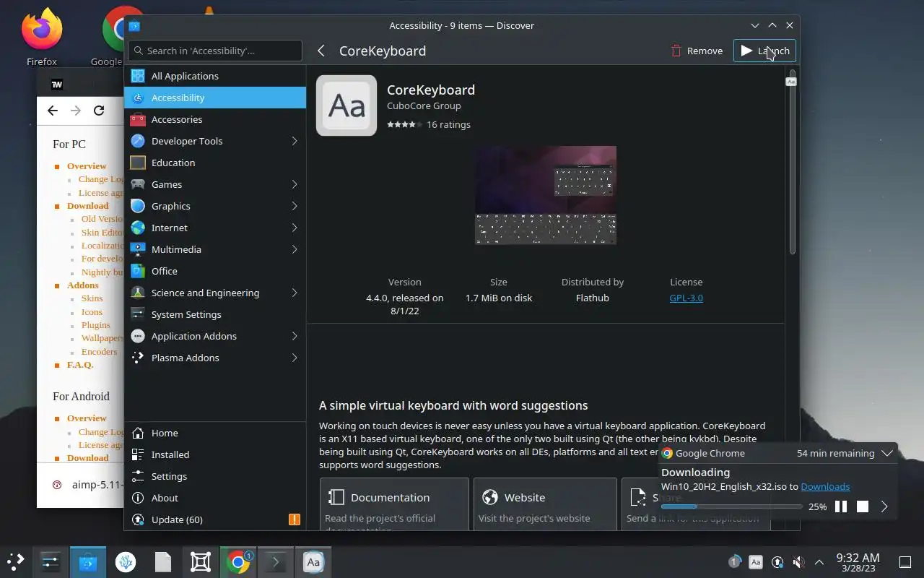Click Science and Engineering flask icon
Screen dimensions: 924x578
[x=138, y=293]
